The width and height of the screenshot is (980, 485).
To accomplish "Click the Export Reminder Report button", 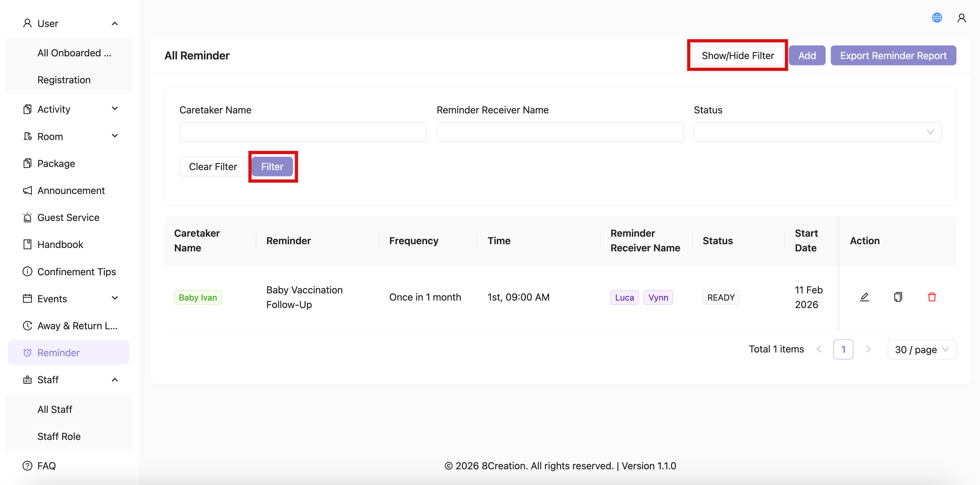I will 893,56.
